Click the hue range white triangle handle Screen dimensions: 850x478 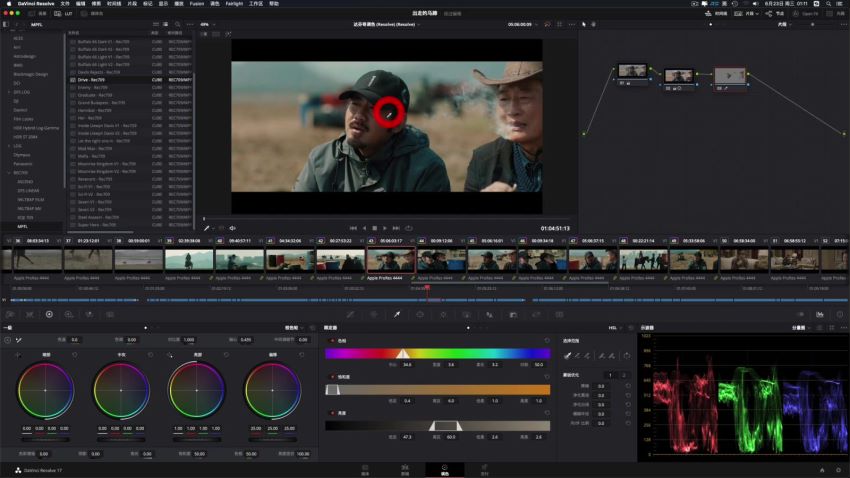pyautogui.click(x=402, y=354)
